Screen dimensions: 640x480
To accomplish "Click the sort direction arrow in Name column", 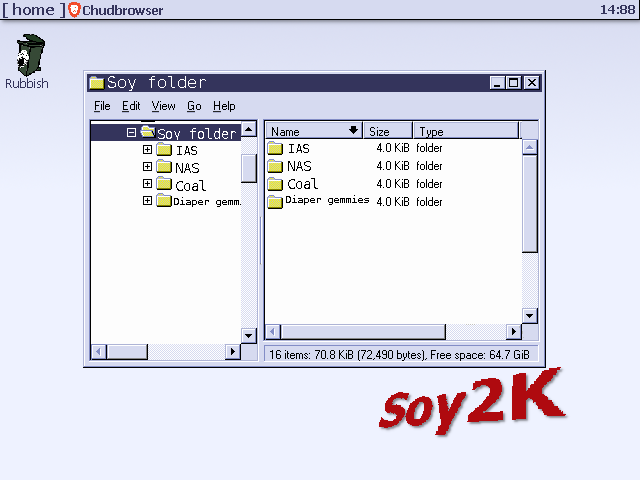I will tap(353, 130).
